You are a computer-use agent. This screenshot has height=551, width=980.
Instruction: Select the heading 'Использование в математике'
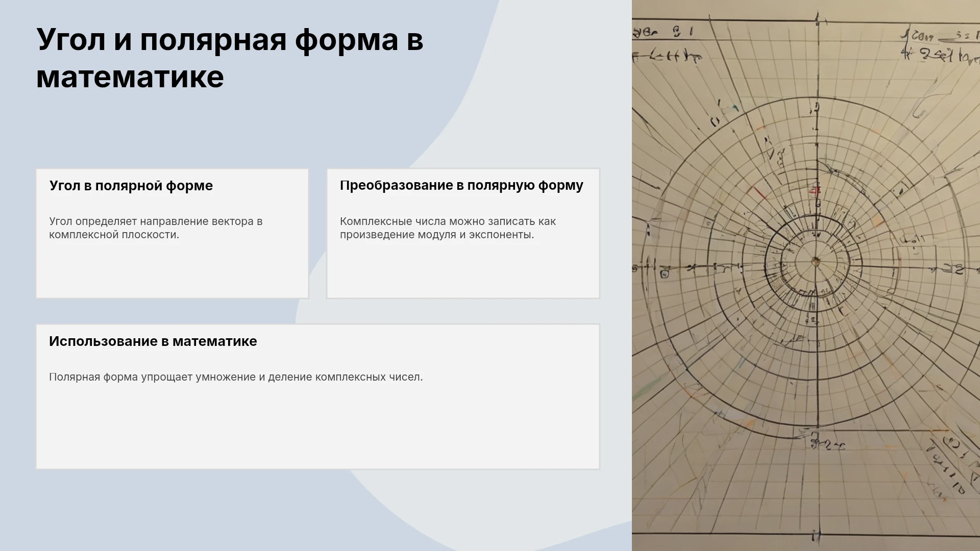pyautogui.click(x=153, y=341)
